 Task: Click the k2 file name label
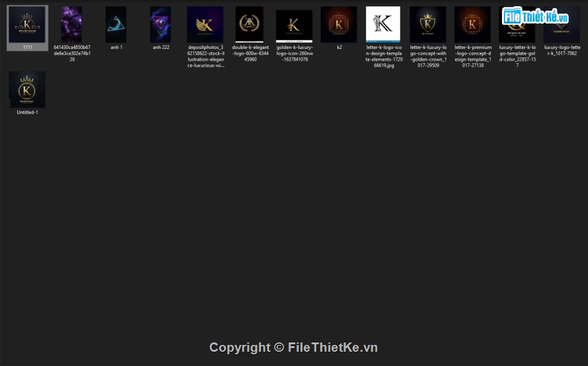(x=339, y=47)
